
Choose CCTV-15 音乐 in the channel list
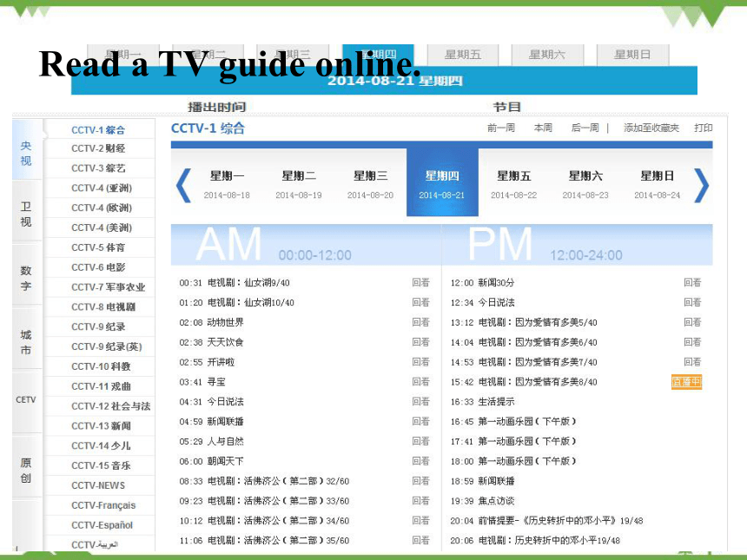[x=101, y=466]
